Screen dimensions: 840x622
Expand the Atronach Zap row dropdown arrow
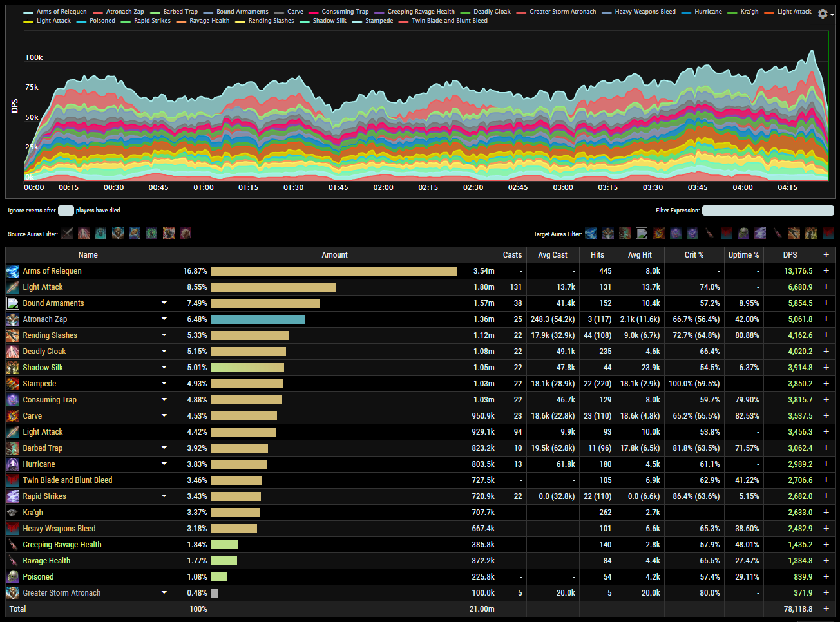tap(164, 319)
